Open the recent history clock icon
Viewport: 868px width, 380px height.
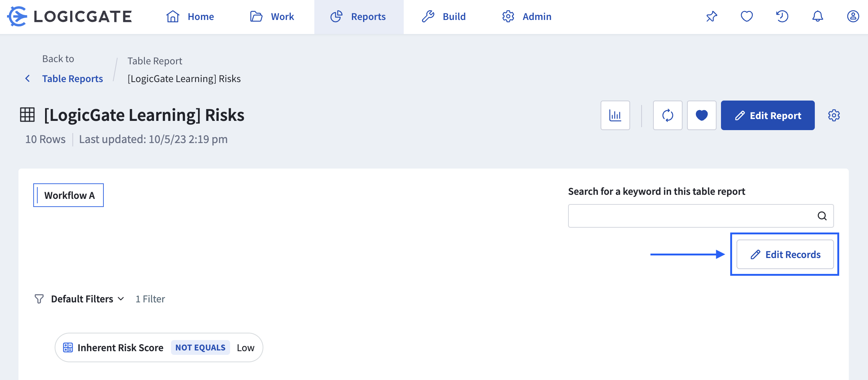click(782, 16)
